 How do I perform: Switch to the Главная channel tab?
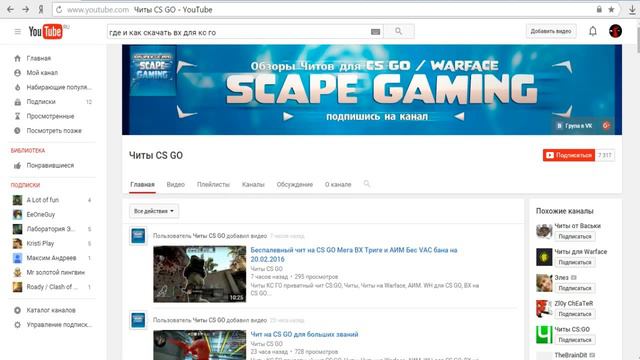[x=142, y=184]
